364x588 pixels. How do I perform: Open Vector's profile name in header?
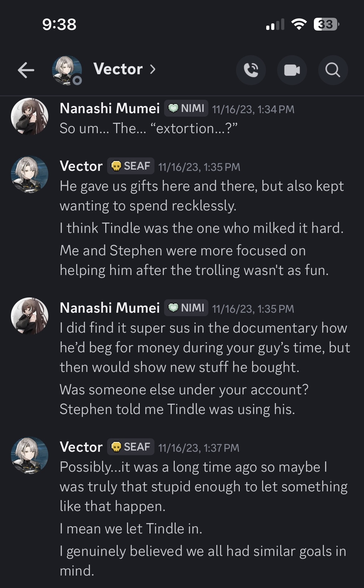coord(118,69)
